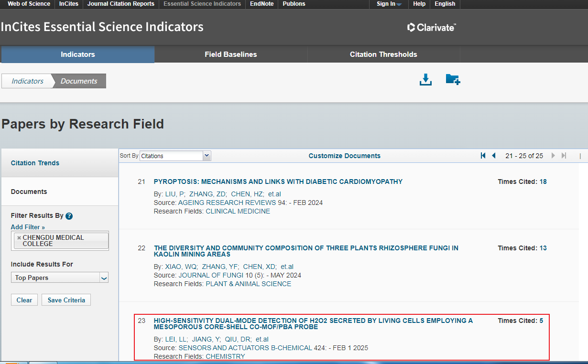Image resolution: width=588 pixels, height=364 pixels.
Task: Click the last page arrow
Action: tap(564, 156)
